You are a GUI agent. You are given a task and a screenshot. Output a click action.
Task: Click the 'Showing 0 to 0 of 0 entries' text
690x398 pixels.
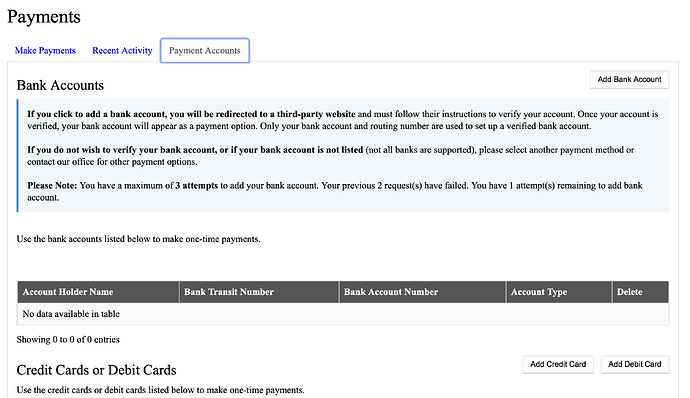coord(68,339)
